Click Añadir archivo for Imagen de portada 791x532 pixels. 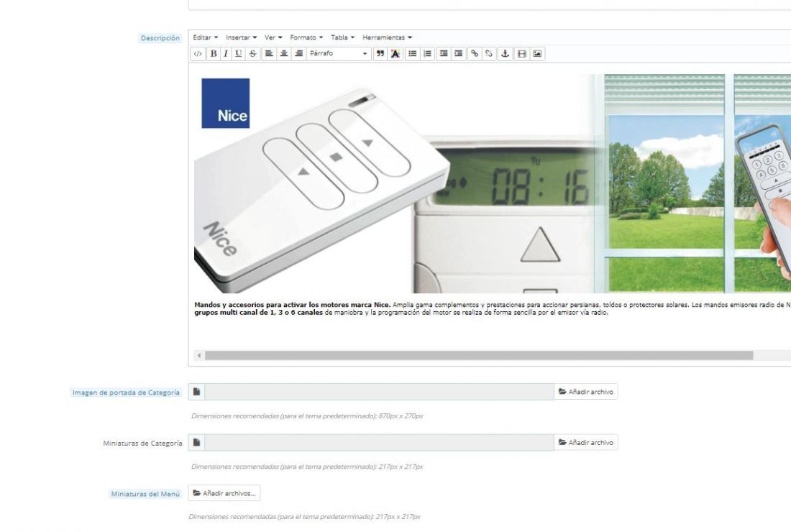click(585, 392)
